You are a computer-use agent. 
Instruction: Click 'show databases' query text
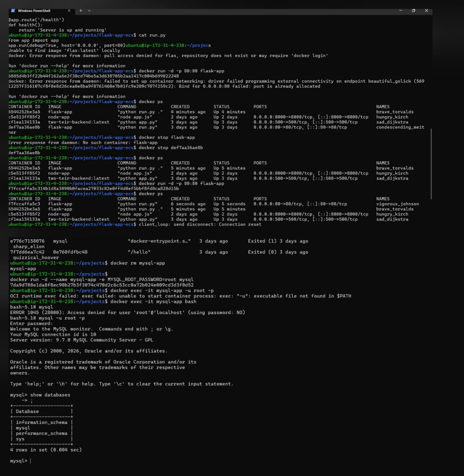(50, 395)
